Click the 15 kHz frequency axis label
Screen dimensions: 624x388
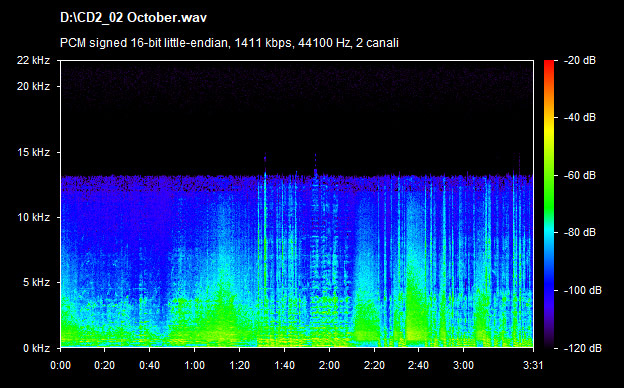(33, 152)
